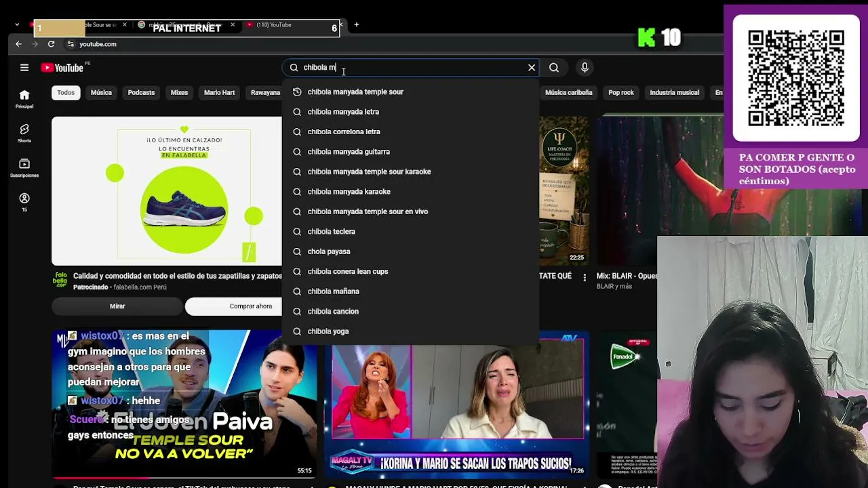The image size is (868, 488).
Task: Choose suggestion 'chibola correlona letra'
Action: (411, 131)
